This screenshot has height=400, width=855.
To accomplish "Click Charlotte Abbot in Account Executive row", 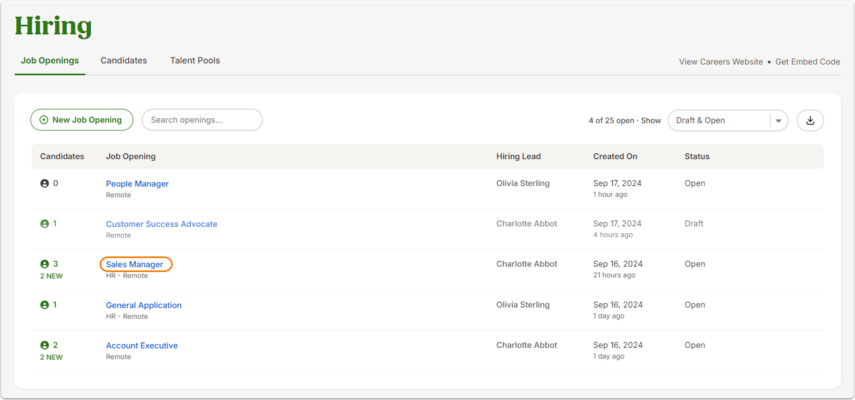I will (x=527, y=345).
